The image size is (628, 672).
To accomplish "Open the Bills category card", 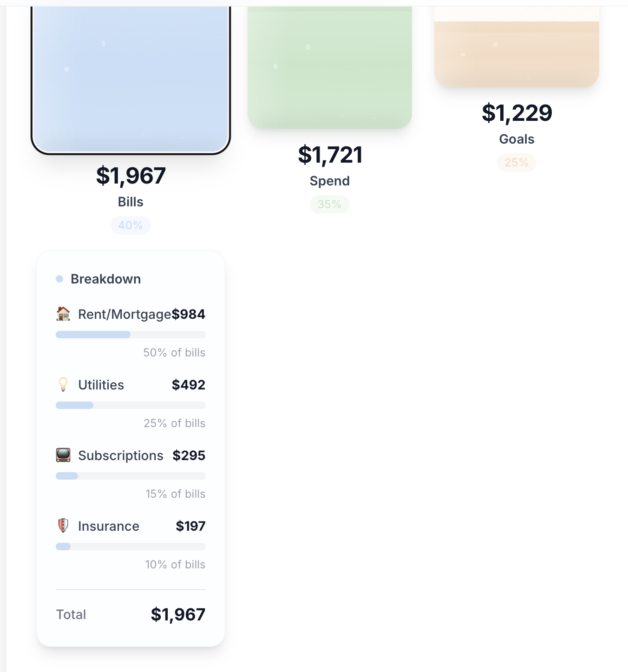I will tap(131, 74).
